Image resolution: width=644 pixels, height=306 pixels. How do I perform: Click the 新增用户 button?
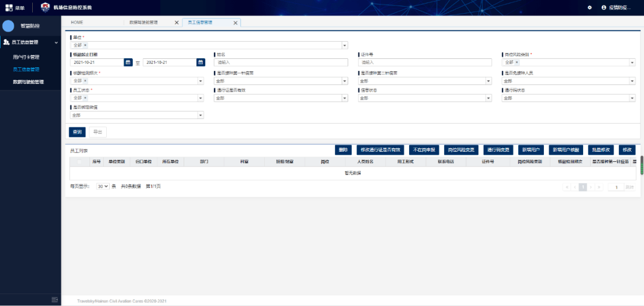(x=530, y=150)
